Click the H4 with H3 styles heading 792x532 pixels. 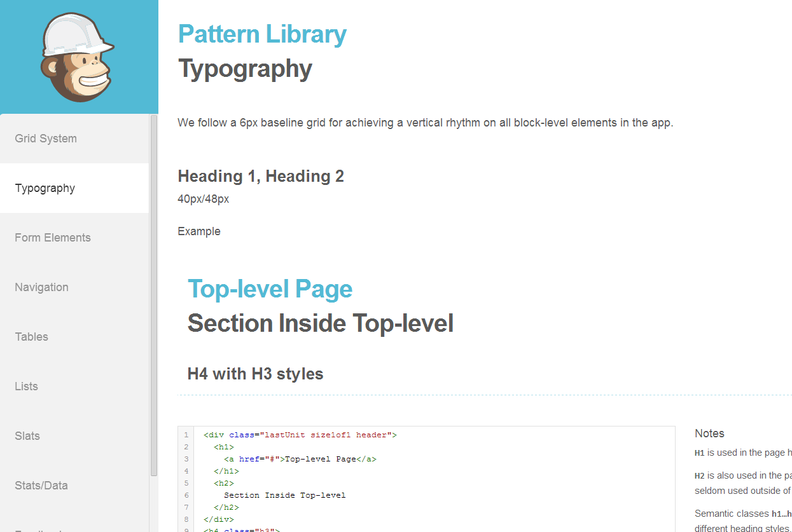click(255, 374)
